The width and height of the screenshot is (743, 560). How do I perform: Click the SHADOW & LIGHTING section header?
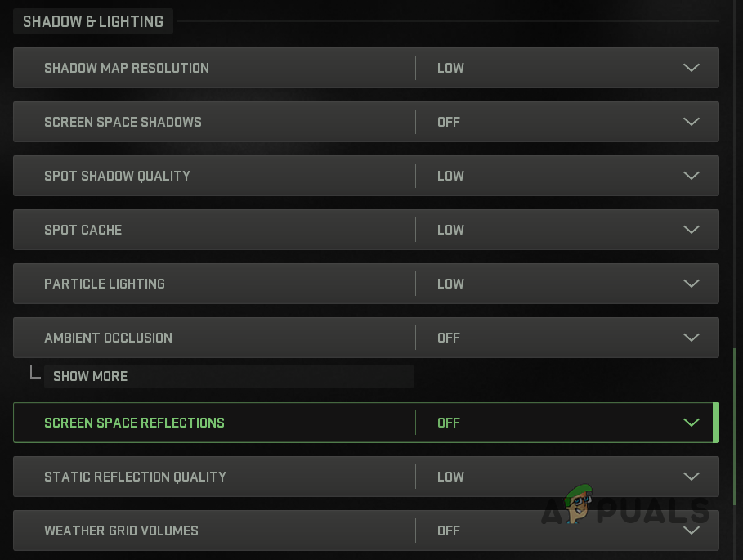coord(92,21)
